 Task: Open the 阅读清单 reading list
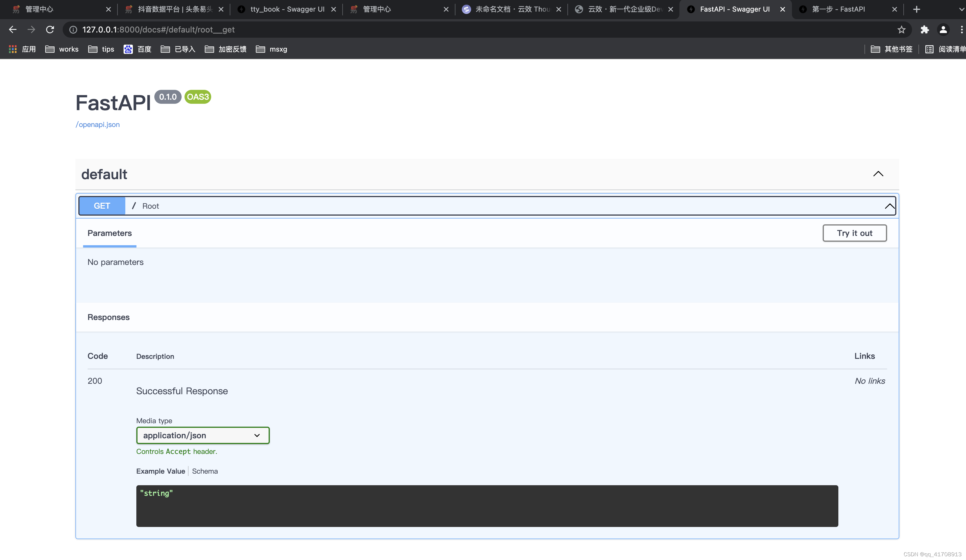(x=945, y=49)
